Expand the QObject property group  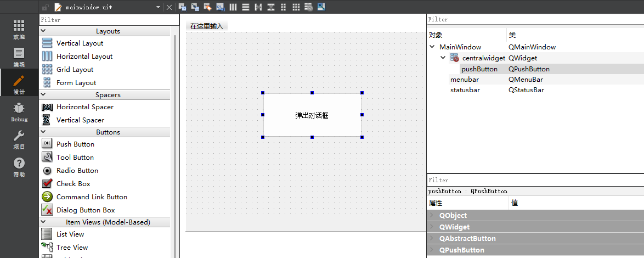point(432,215)
